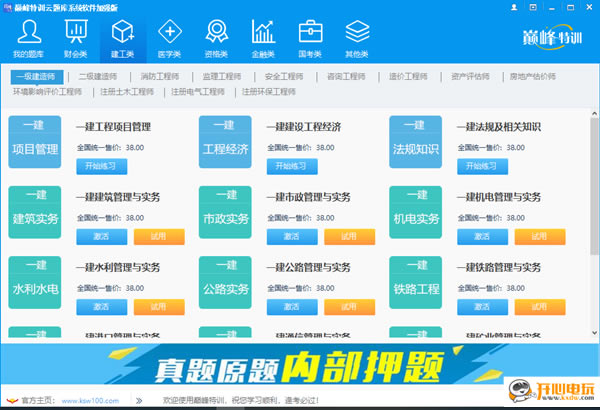Try out 一建机电管理与实务

pos(540,237)
